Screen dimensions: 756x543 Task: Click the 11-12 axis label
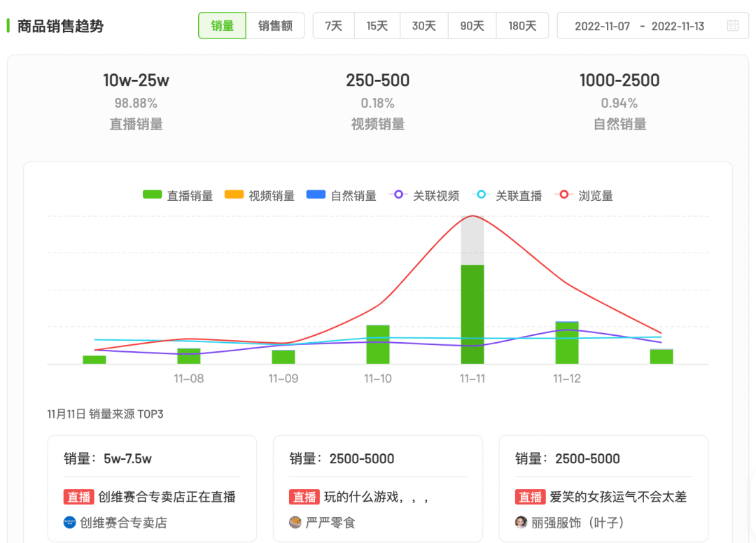[x=567, y=379]
